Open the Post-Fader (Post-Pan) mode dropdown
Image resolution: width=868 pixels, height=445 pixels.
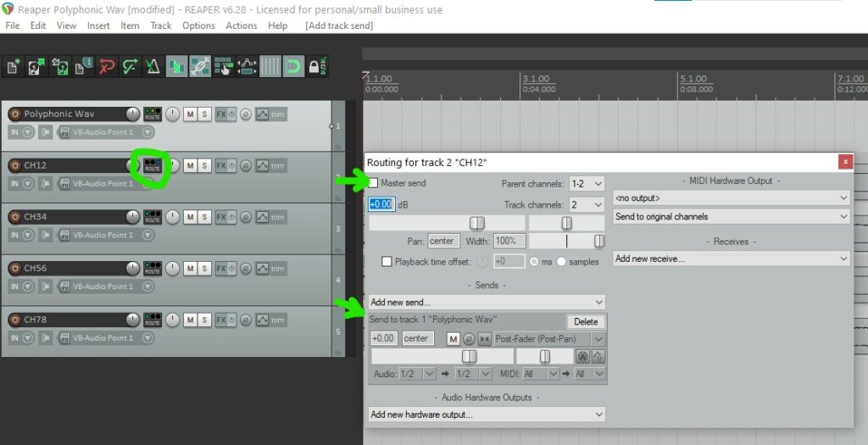click(x=549, y=339)
